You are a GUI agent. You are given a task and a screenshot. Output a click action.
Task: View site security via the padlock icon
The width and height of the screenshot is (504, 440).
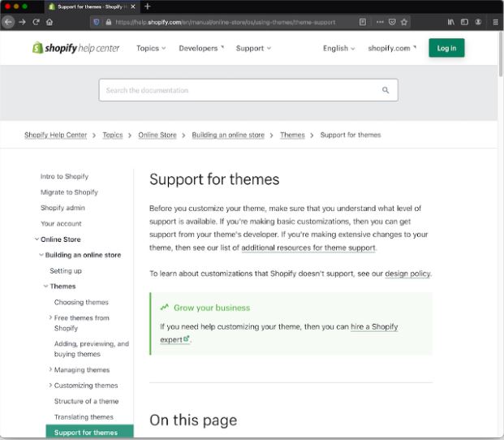point(109,22)
